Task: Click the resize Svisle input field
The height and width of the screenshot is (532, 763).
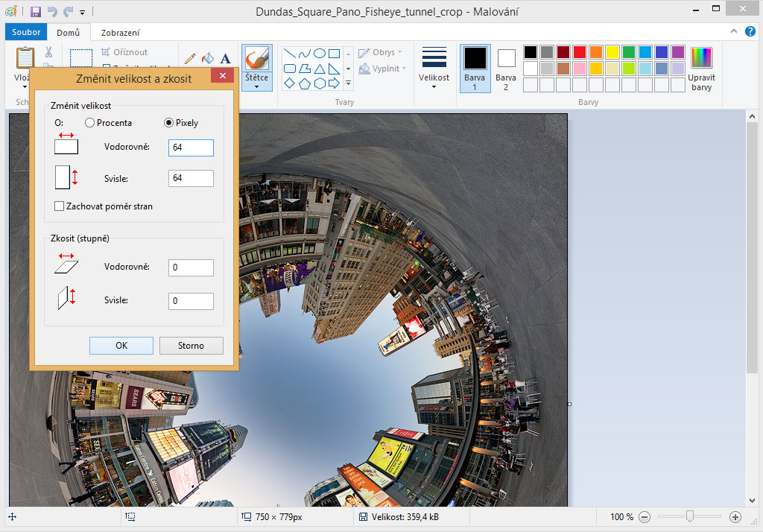Action: click(191, 178)
